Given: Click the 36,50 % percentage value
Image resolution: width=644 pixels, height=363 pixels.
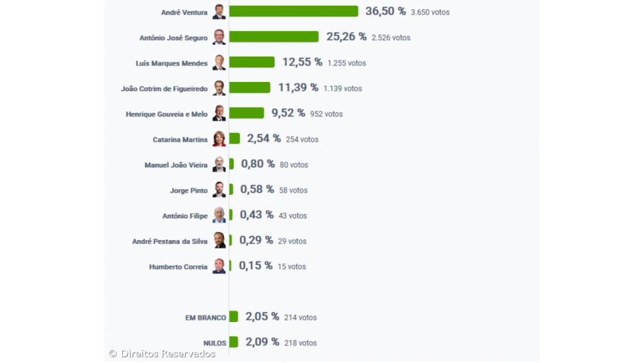Looking at the screenshot, I should tap(385, 11).
